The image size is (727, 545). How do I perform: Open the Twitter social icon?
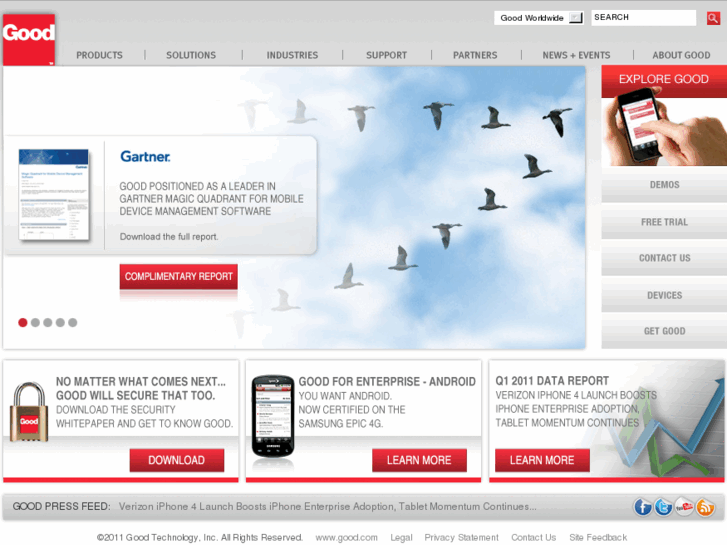pos(663,507)
